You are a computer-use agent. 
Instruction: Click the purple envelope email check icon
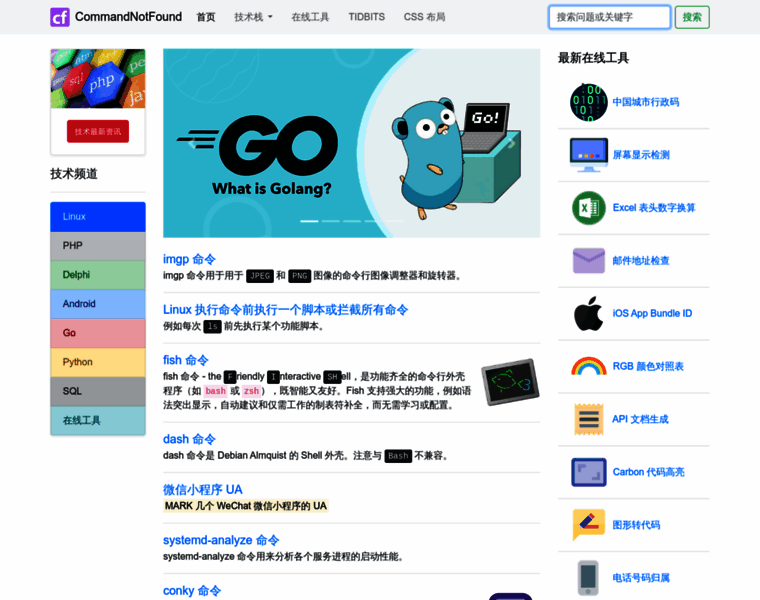click(x=588, y=261)
